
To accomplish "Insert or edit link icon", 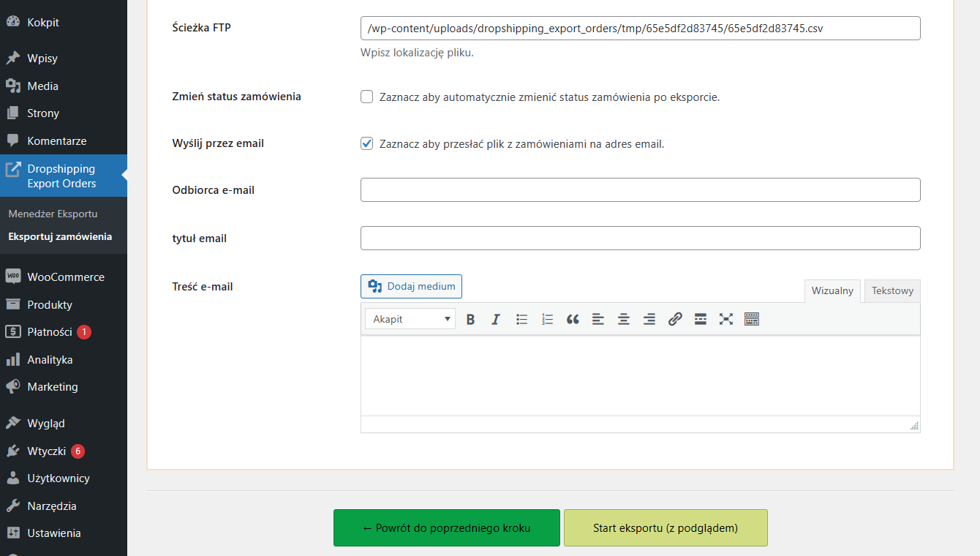I will tap(675, 319).
